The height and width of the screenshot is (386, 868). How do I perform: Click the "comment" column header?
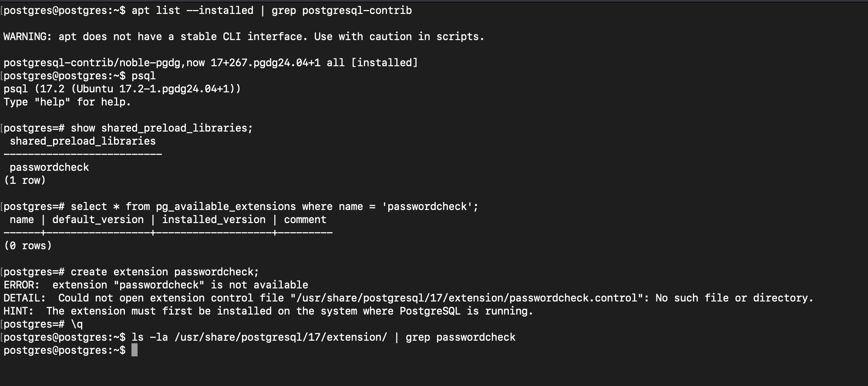305,220
